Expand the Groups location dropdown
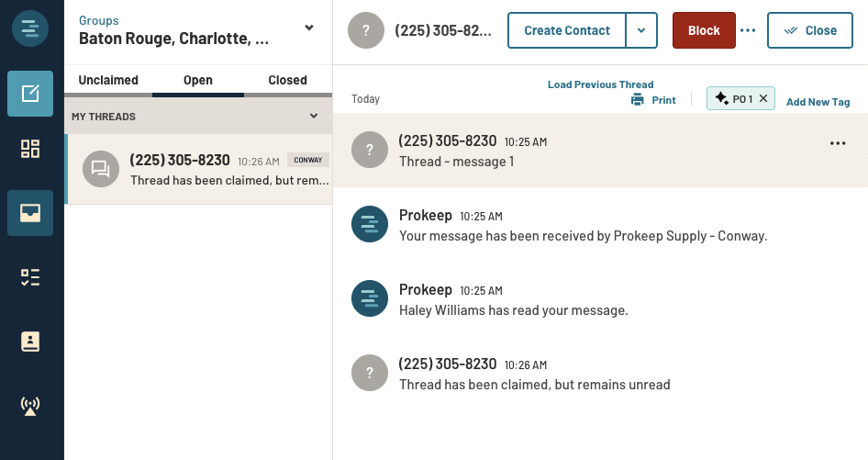The height and width of the screenshot is (460, 868). coord(309,28)
